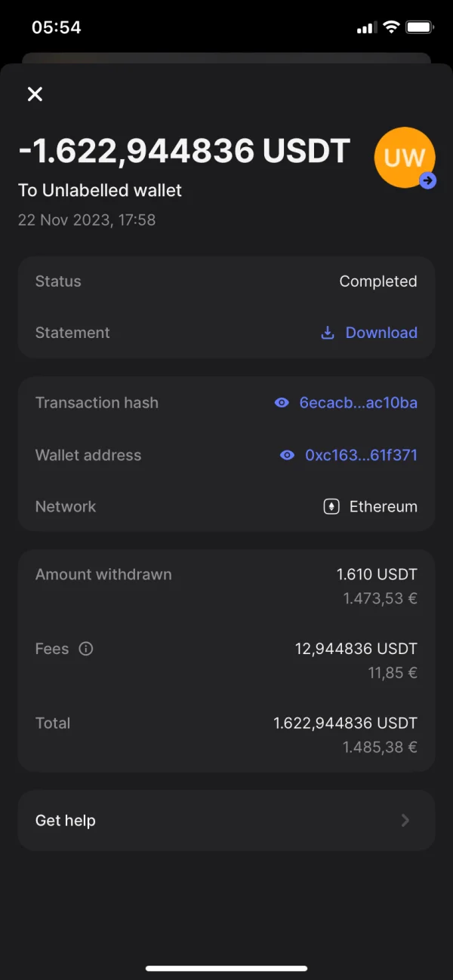Image resolution: width=453 pixels, height=980 pixels.
Task: Reveal the full transaction hash via eye icon
Action: click(x=282, y=403)
